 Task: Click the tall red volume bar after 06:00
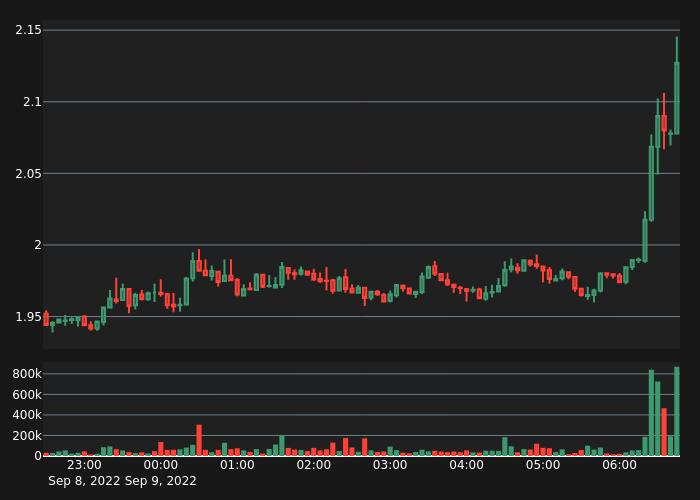[664, 432]
